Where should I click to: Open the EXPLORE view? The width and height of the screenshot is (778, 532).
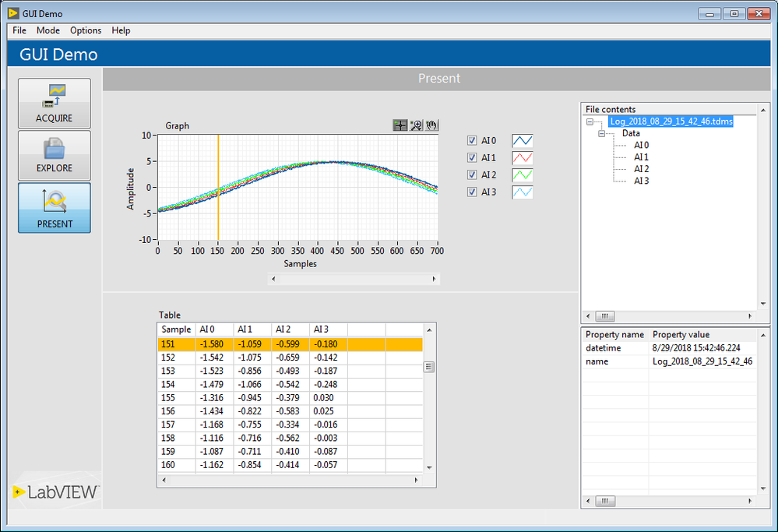coord(55,155)
